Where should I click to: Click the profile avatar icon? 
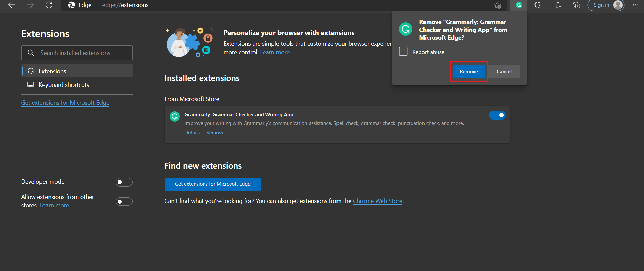coord(618,5)
